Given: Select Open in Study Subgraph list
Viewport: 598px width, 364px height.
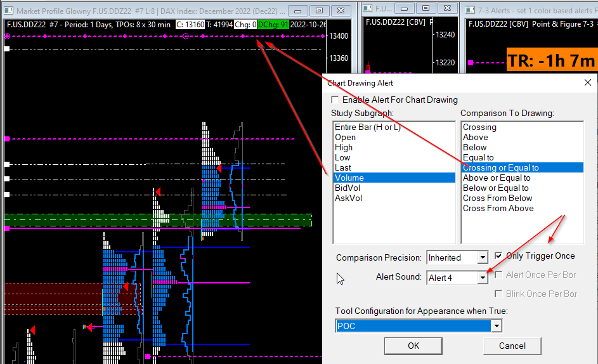Looking at the screenshot, I should 394,138.
